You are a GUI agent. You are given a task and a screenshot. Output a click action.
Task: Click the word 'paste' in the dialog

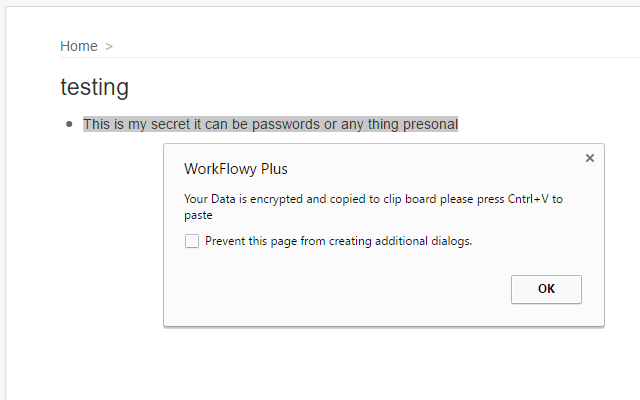tap(198, 216)
